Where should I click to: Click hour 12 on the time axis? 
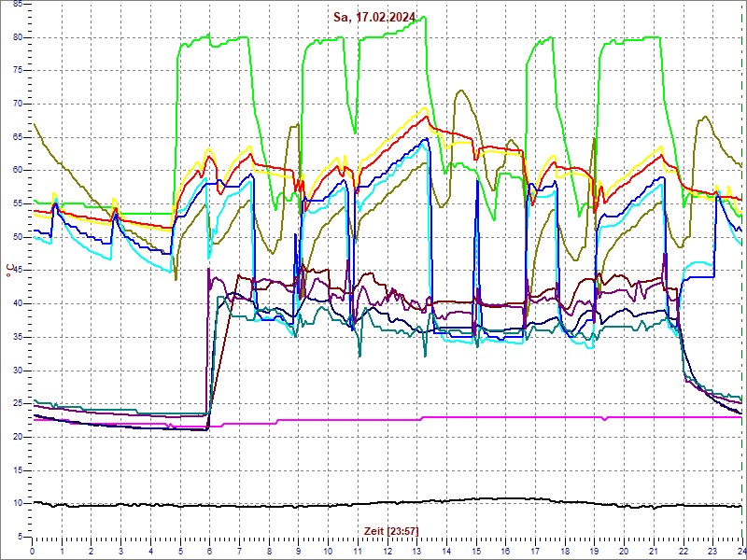tap(388, 550)
